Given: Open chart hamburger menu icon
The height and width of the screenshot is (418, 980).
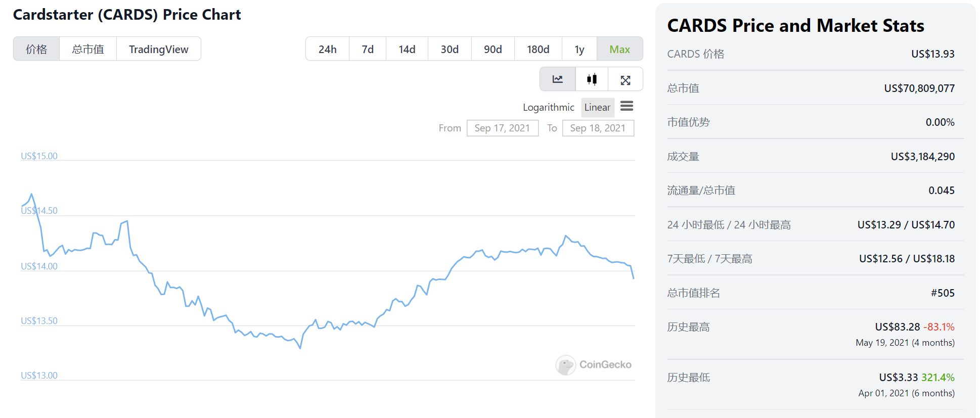Looking at the screenshot, I should tap(627, 106).
